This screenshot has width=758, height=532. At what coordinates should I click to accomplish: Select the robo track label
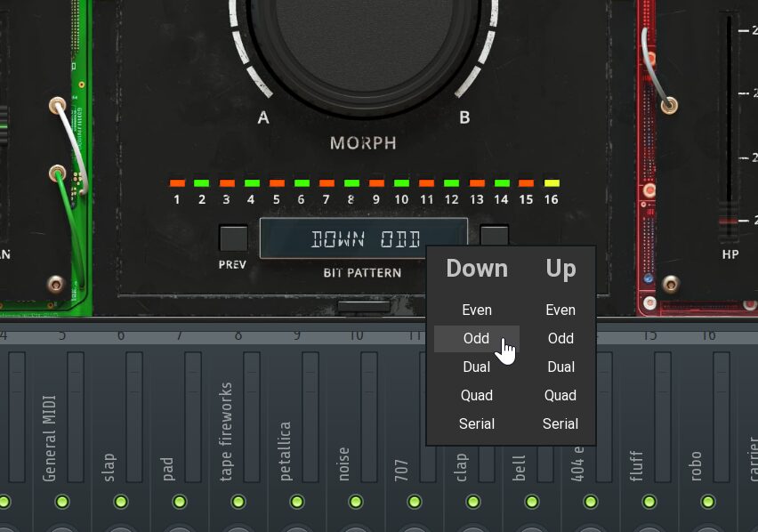(695, 466)
